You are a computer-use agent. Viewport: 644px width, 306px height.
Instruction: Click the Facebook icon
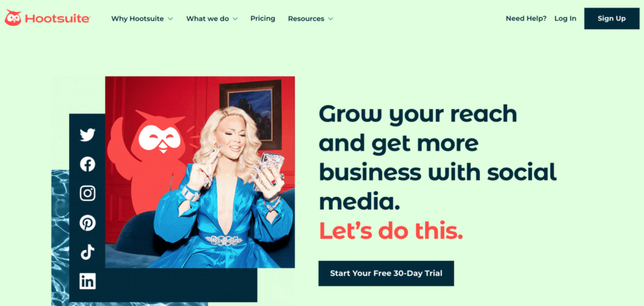click(x=87, y=164)
